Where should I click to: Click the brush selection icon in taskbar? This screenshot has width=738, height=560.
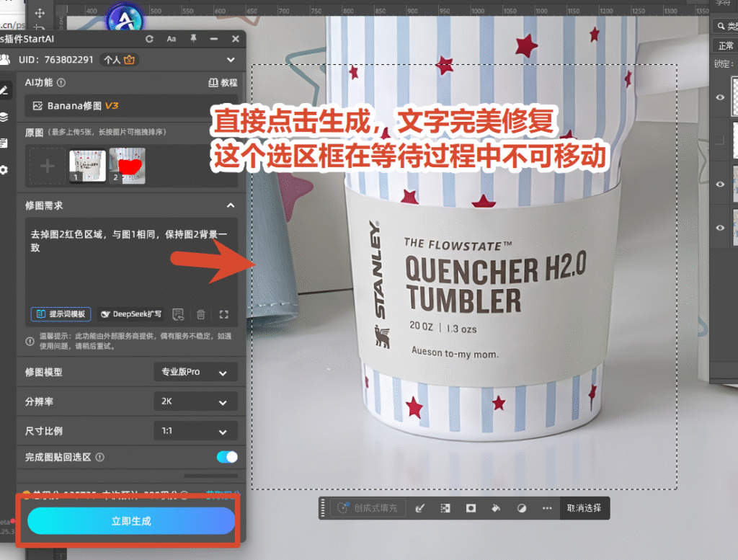420,508
